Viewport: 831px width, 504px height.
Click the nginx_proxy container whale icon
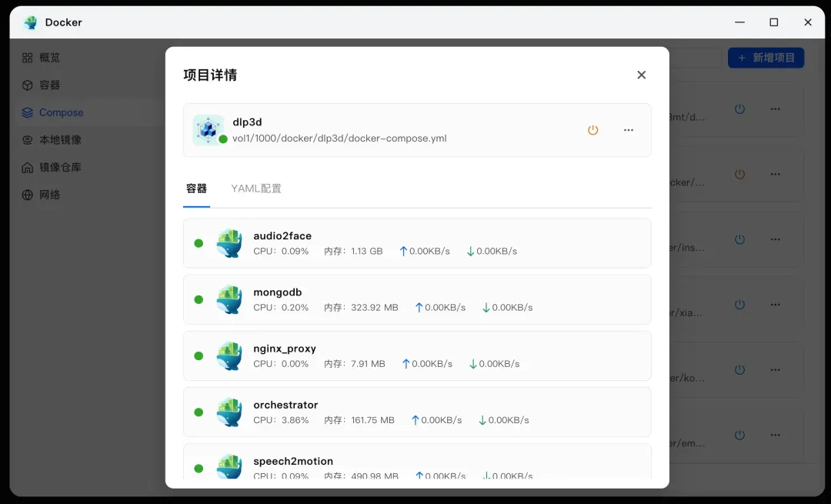point(229,355)
